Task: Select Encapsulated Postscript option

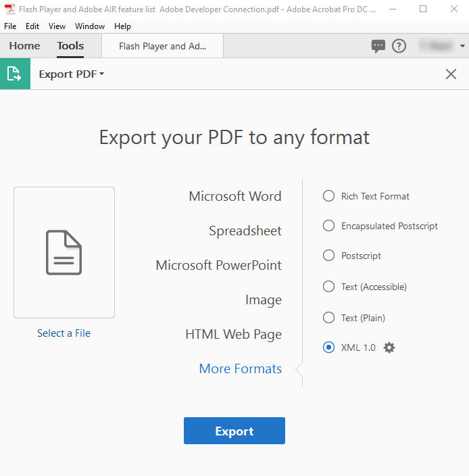Action: coord(328,226)
